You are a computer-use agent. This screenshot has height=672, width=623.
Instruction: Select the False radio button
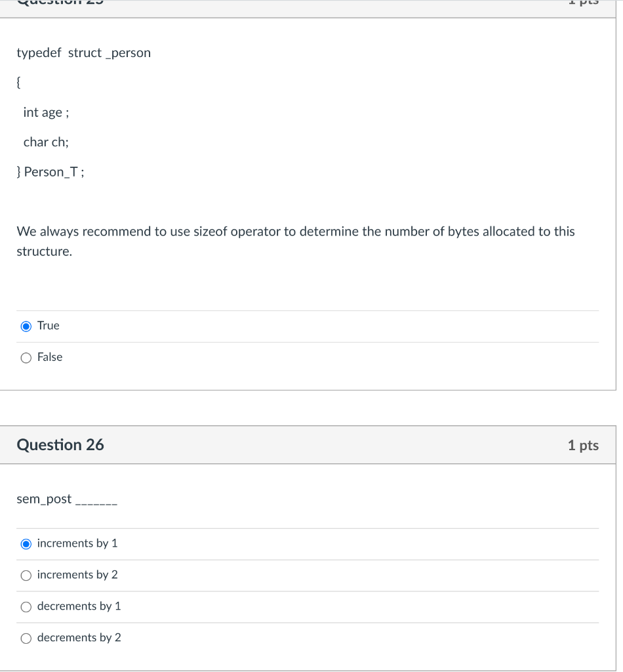pyautogui.click(x=26, y=358)
